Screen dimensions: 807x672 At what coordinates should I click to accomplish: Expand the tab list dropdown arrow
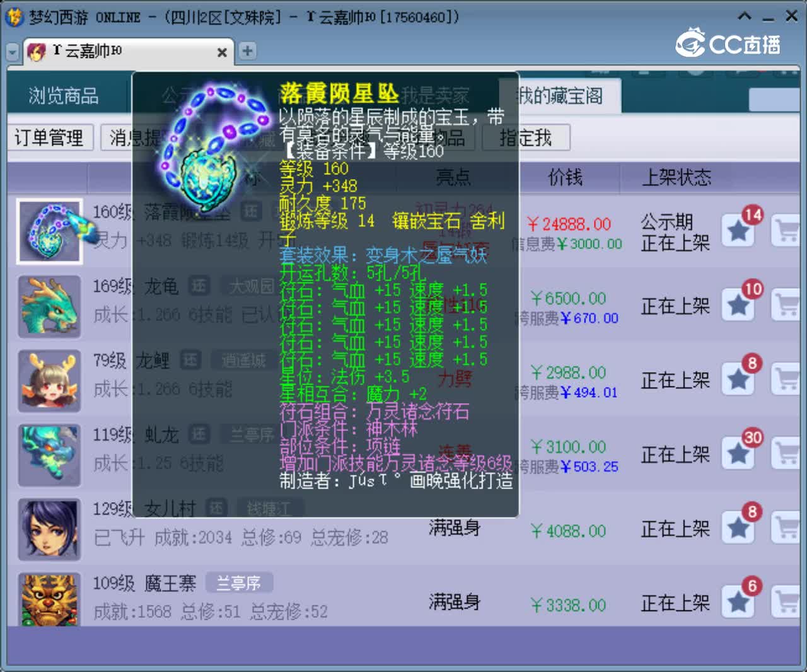point(13,52)
